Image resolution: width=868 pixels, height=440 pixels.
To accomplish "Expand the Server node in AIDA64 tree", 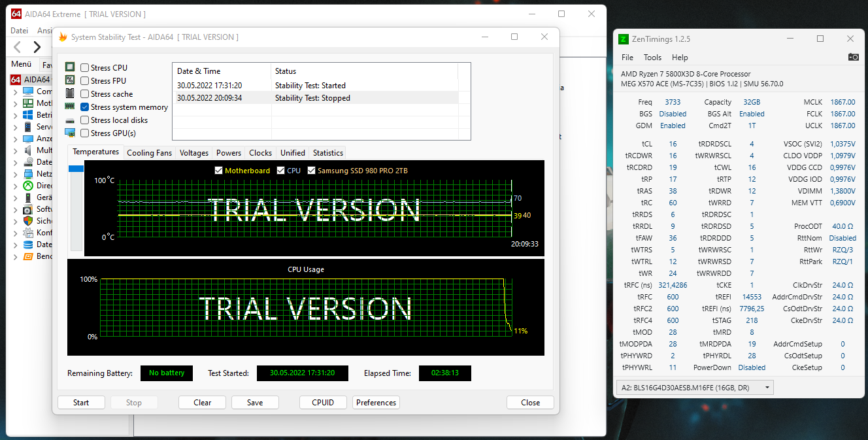I will coord(16,127).
